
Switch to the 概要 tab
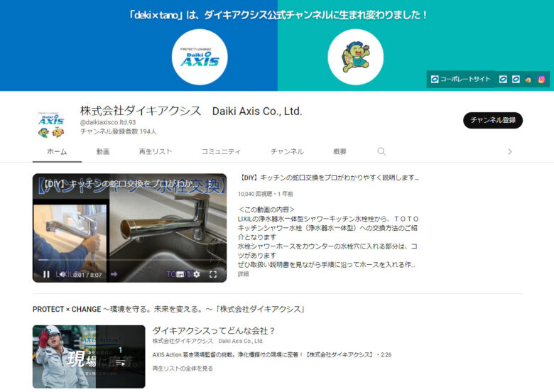coord(340,152)
